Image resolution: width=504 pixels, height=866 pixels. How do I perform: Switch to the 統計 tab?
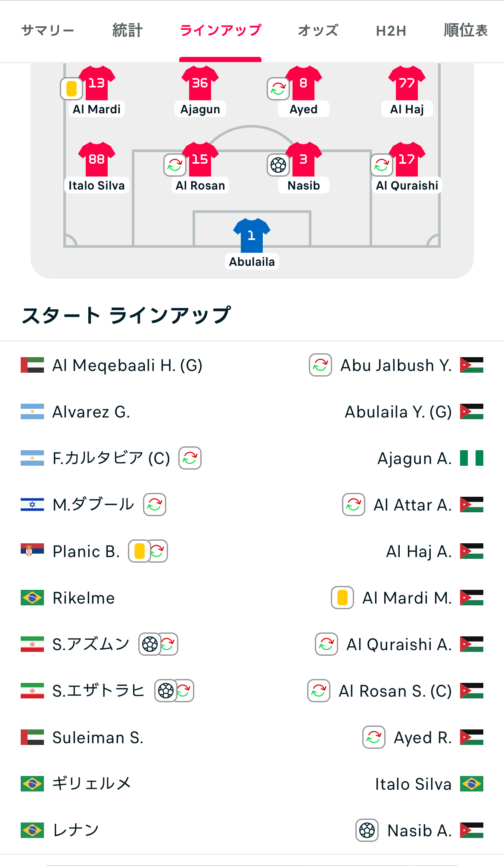click(127, 31)
